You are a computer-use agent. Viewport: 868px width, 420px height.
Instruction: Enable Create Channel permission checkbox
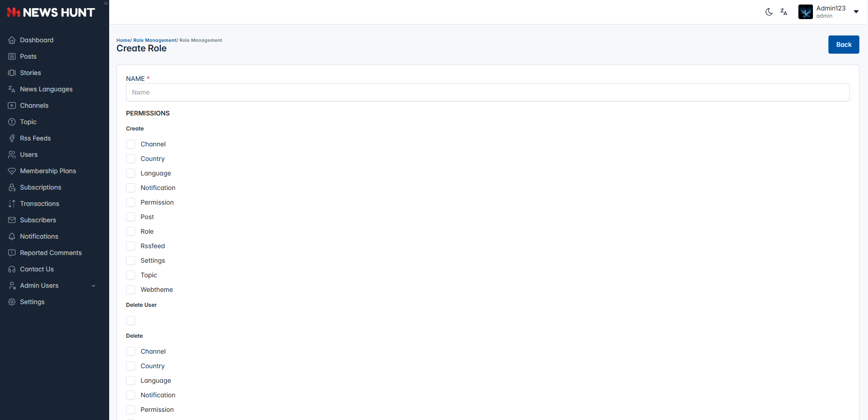pos(131,144)
